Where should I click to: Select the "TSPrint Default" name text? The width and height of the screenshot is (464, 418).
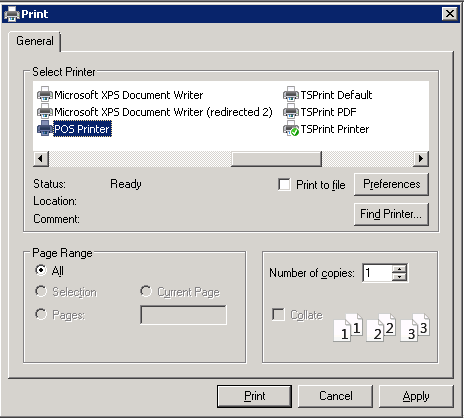336,95
